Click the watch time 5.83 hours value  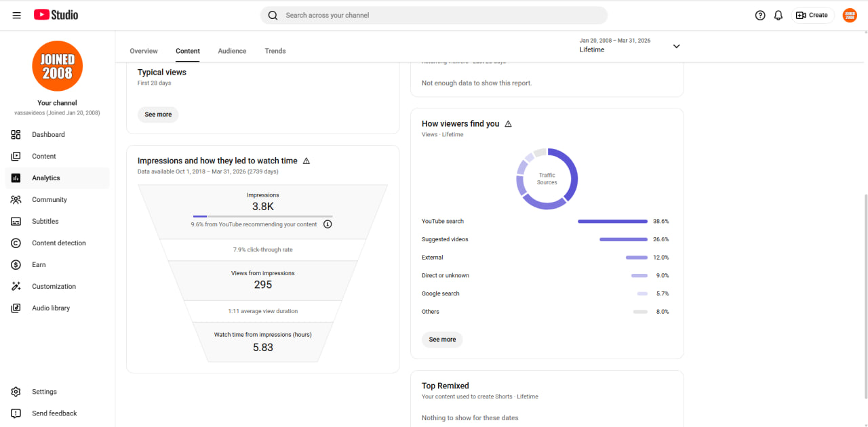[x=263, y=347]
